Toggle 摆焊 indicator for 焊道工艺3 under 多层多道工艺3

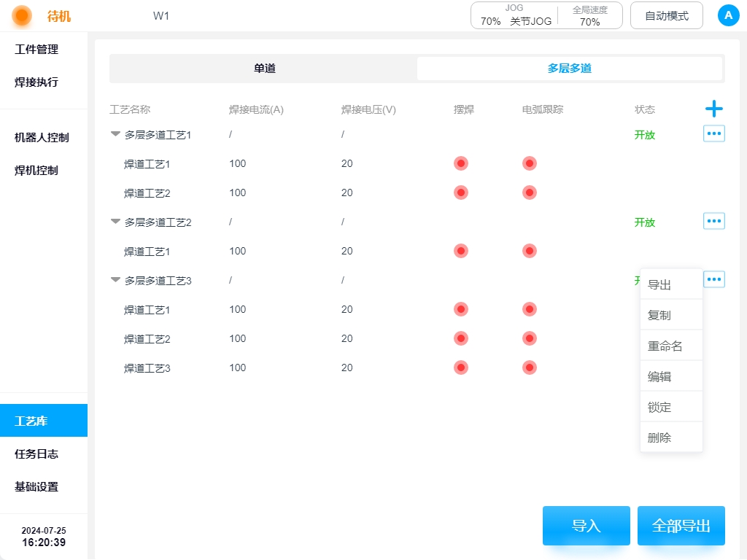460,367
